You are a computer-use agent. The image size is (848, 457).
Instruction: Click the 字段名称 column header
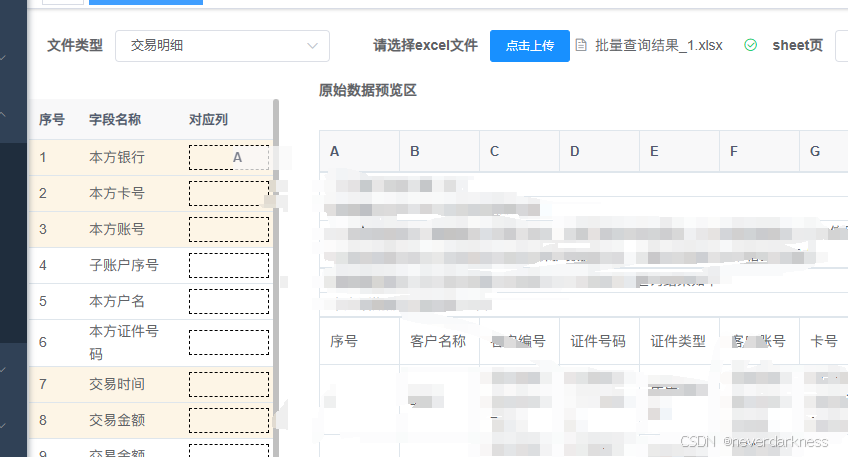pyautogui.click(x=115, y=120)
